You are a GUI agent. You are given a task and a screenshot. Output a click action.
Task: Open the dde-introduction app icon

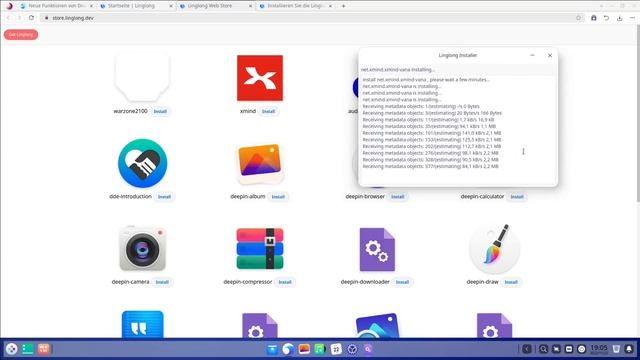pyautogui.click(x=142, y=163)
